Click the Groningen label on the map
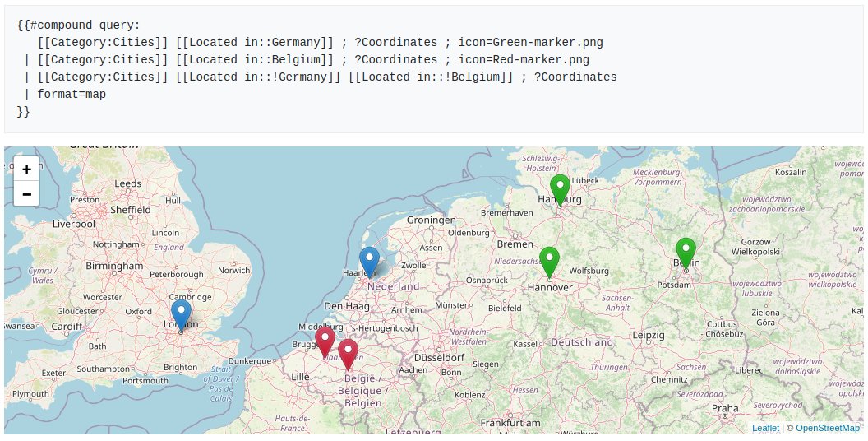868x441 pixels. click(x=432, y=220)
